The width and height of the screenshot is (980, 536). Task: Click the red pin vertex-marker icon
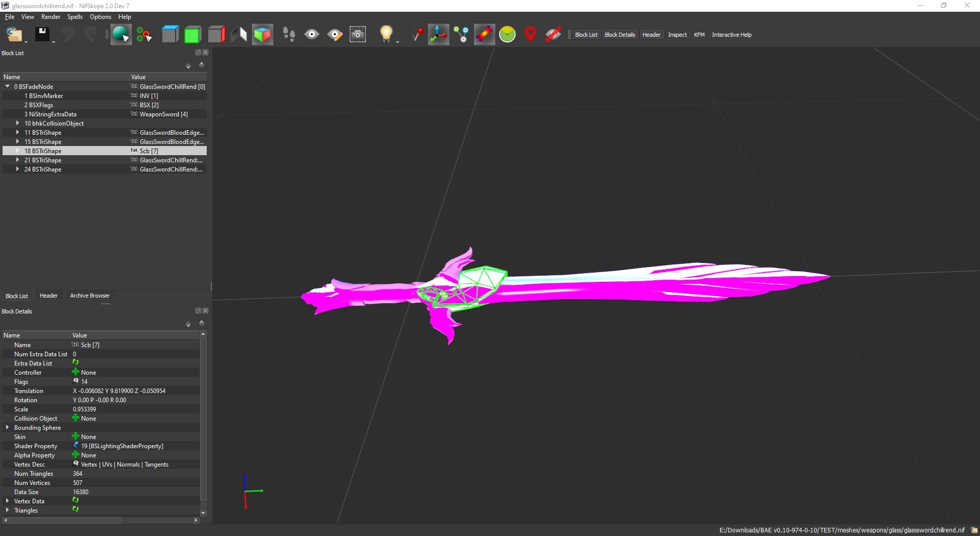418,35
